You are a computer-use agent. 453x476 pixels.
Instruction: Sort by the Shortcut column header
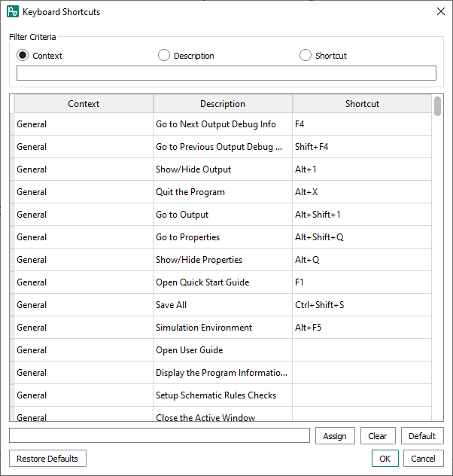click(362, 104)
